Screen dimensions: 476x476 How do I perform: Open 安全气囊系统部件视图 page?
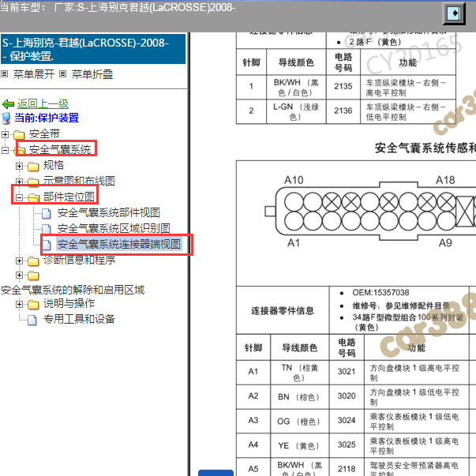109,212
